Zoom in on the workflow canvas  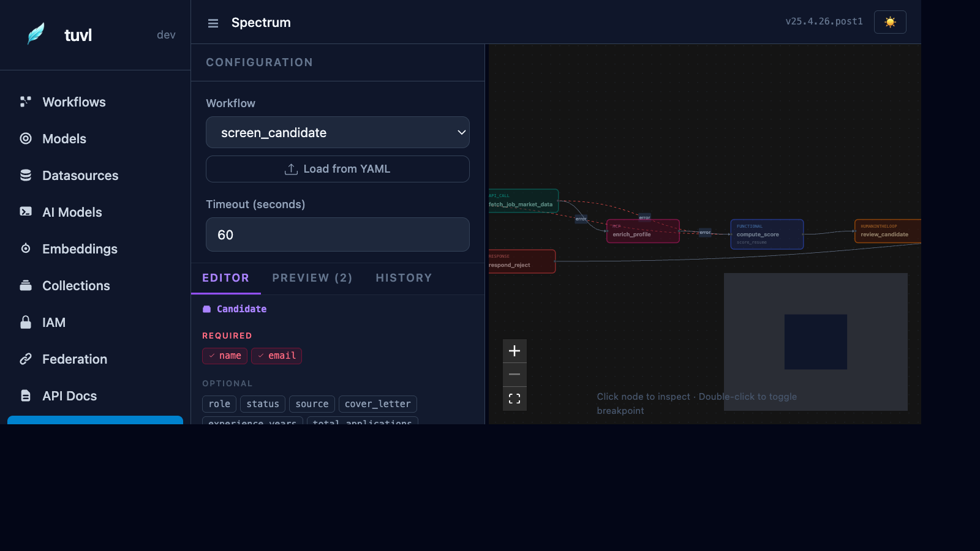pos(514,351)
